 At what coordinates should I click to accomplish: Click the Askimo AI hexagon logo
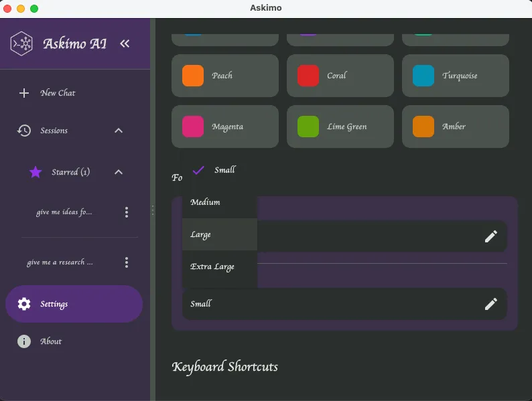click(22, 44)
